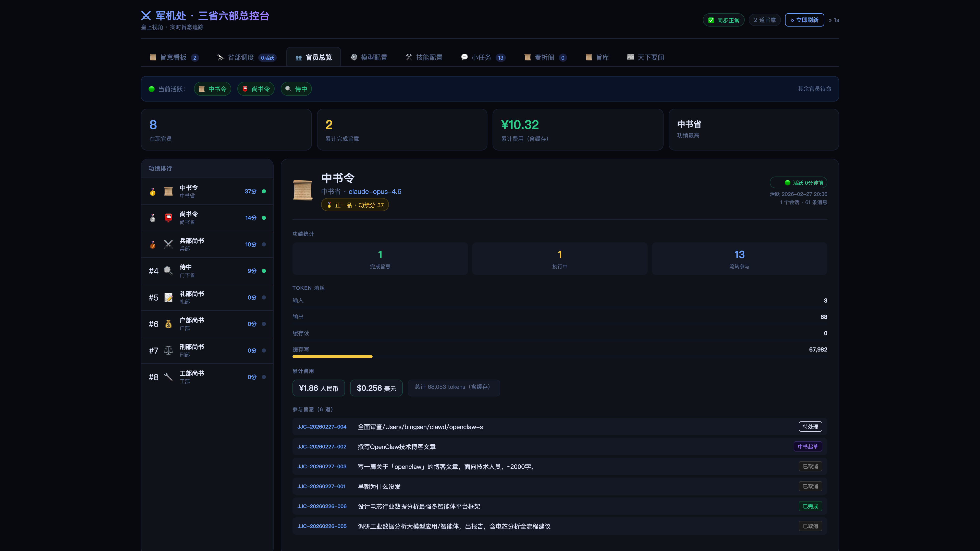Click the scroll avatar of 中书令 profile

pyautogui.click(x=302, y=190)
